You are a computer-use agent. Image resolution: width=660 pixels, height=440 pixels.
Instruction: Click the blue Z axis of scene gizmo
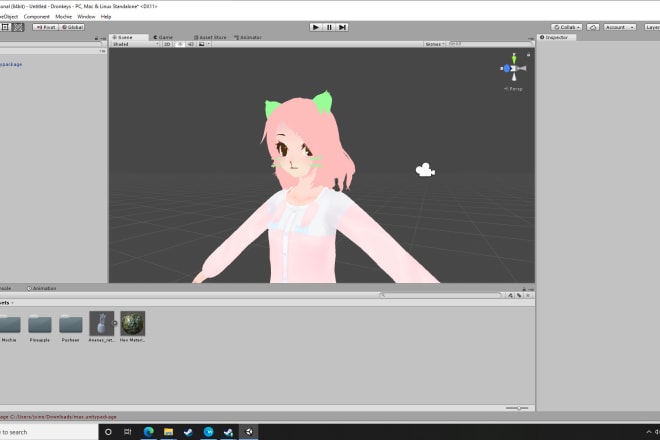506,68
